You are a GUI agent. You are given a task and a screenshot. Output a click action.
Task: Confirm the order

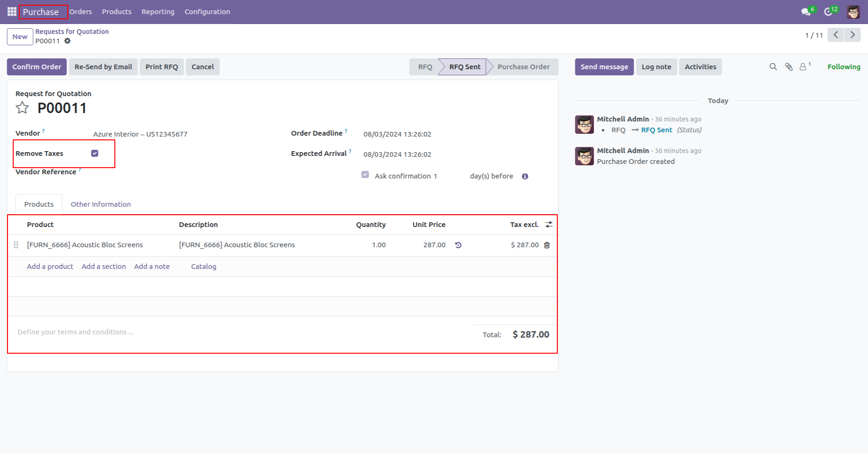click(37, 66)
